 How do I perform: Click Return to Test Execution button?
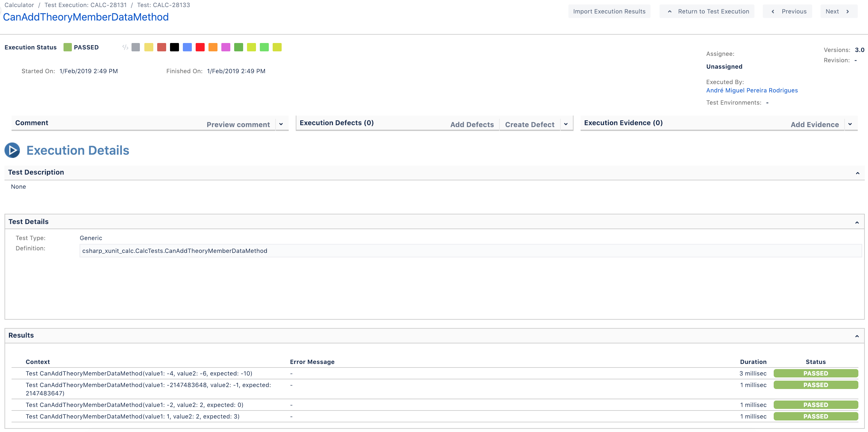(x=707, y=12)
